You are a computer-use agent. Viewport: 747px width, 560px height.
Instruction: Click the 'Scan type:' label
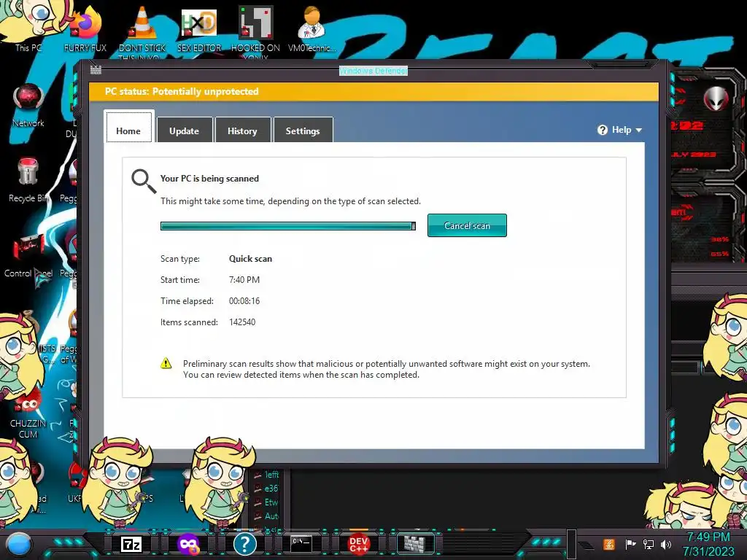[180, 259]
